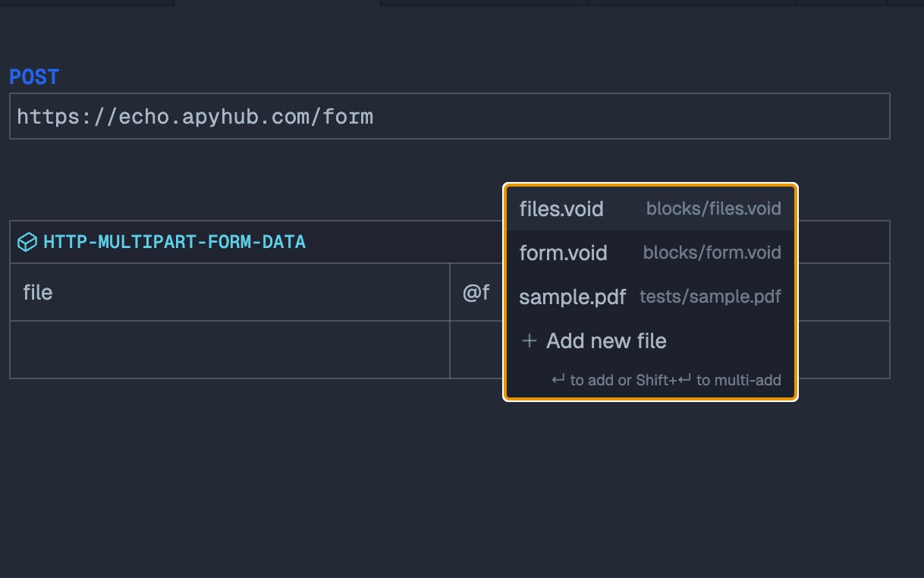Select files.void from the file suggestions

click(x=561, y=209)
